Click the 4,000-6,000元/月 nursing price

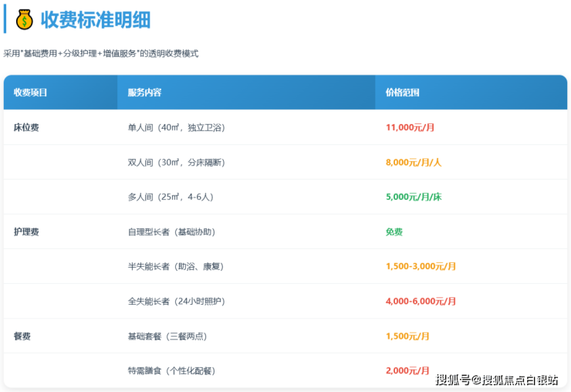(x=421, y=301)
